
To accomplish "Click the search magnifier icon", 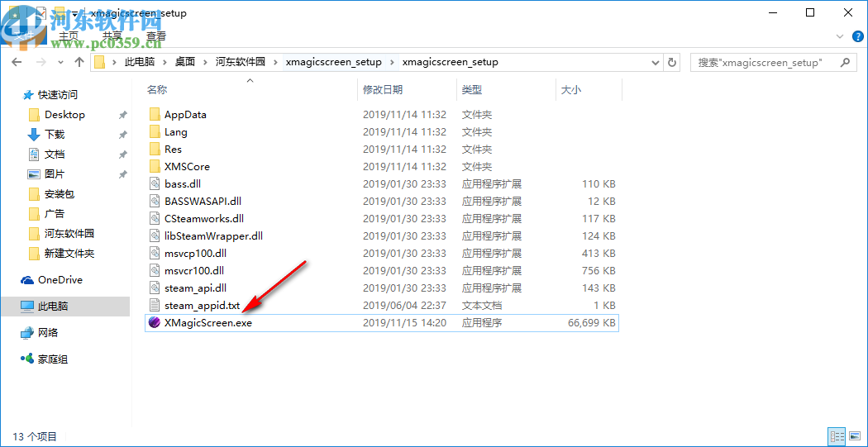I will [x=845, y=62].
